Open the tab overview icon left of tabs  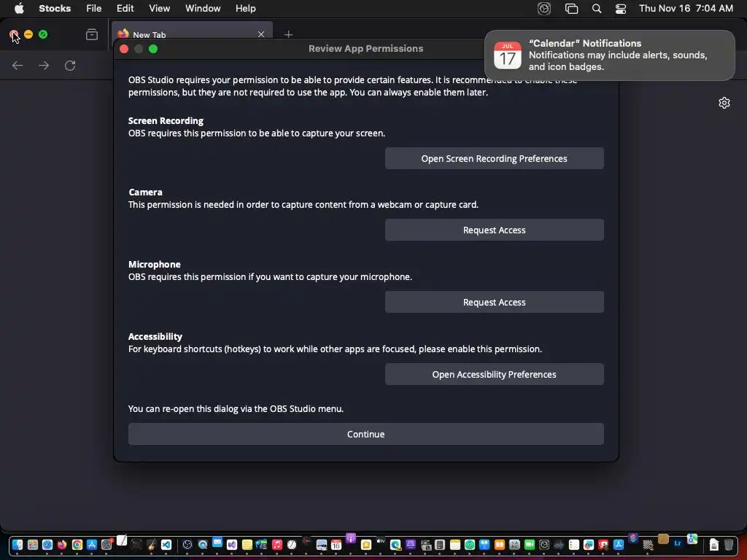pyautogui.click(x=92, y=34)
